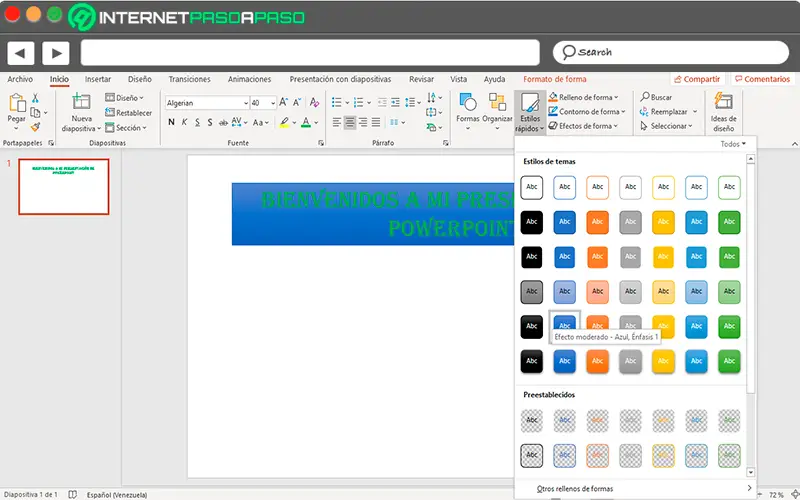Click the blank address bar field
Viewport: 800px width, 500px height.
pos(310,53)
